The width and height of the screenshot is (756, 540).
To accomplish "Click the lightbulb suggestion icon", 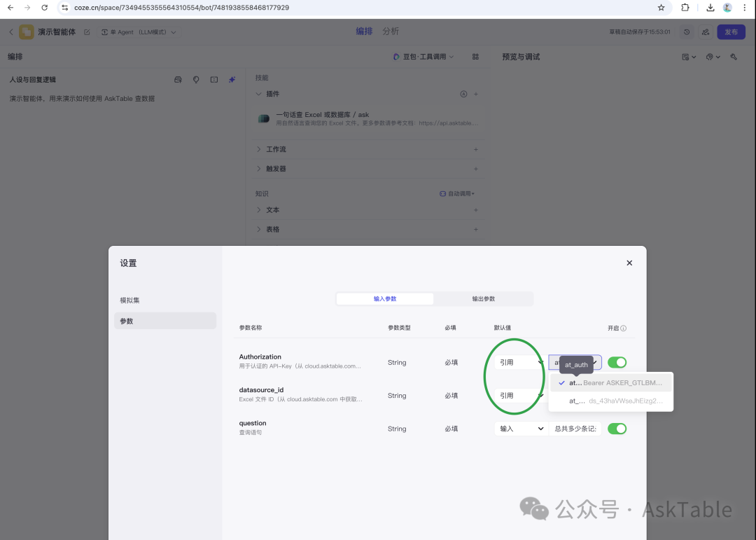I will (x=196, y=79).
